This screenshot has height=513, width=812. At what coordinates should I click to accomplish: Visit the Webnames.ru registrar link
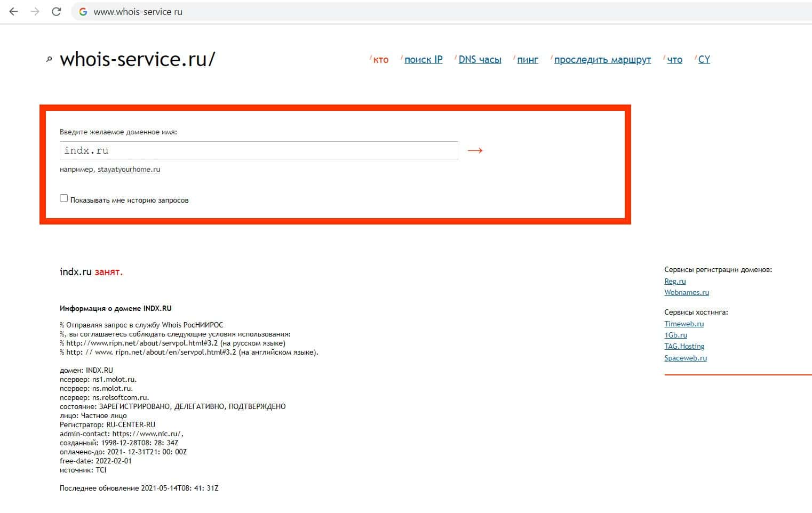tap(687, 293)
